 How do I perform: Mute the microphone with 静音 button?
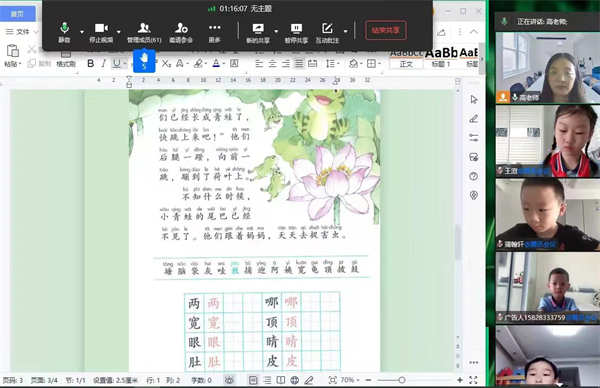tap(64, 32)
